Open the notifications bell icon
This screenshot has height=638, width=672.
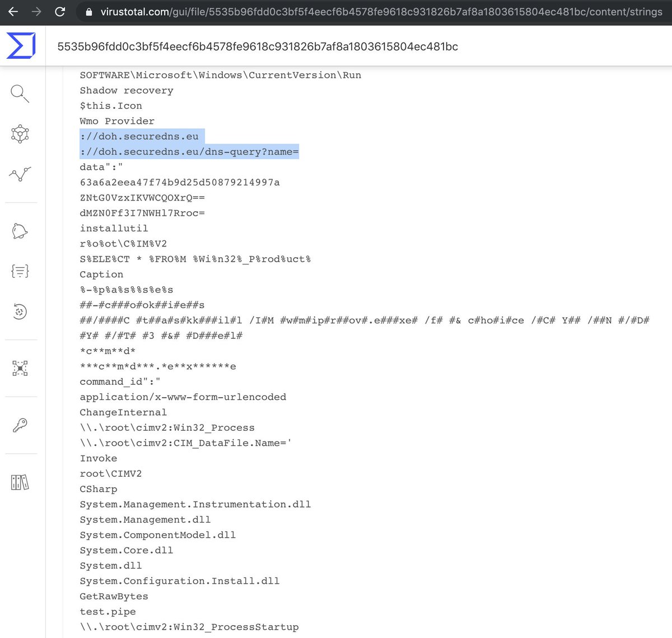click(x=20, y=231)
